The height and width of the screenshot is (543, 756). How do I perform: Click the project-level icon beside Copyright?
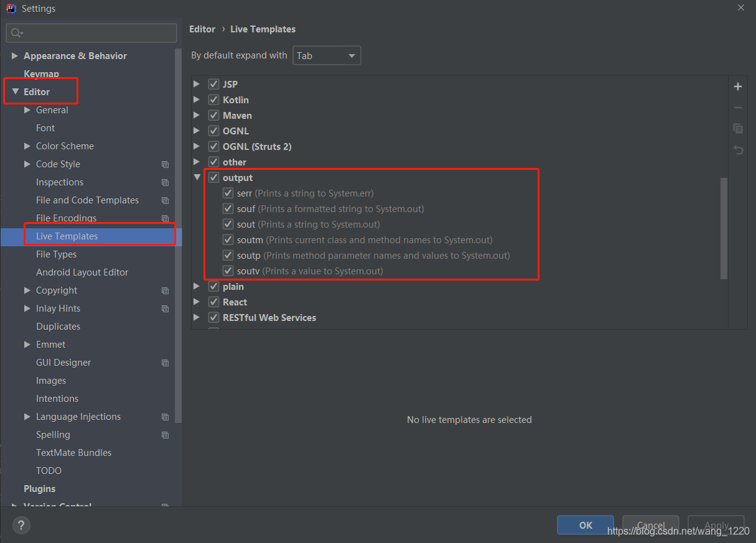click(x=165, y=290)
